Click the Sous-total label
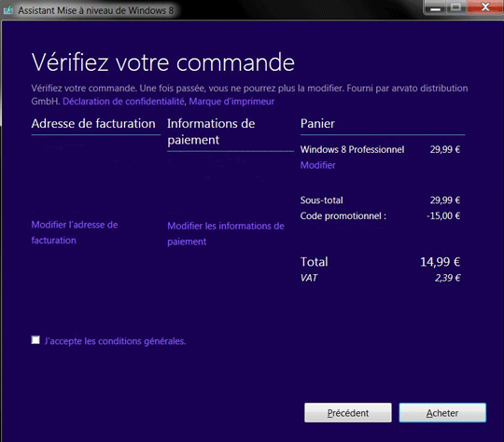 (x=321, y=200)
